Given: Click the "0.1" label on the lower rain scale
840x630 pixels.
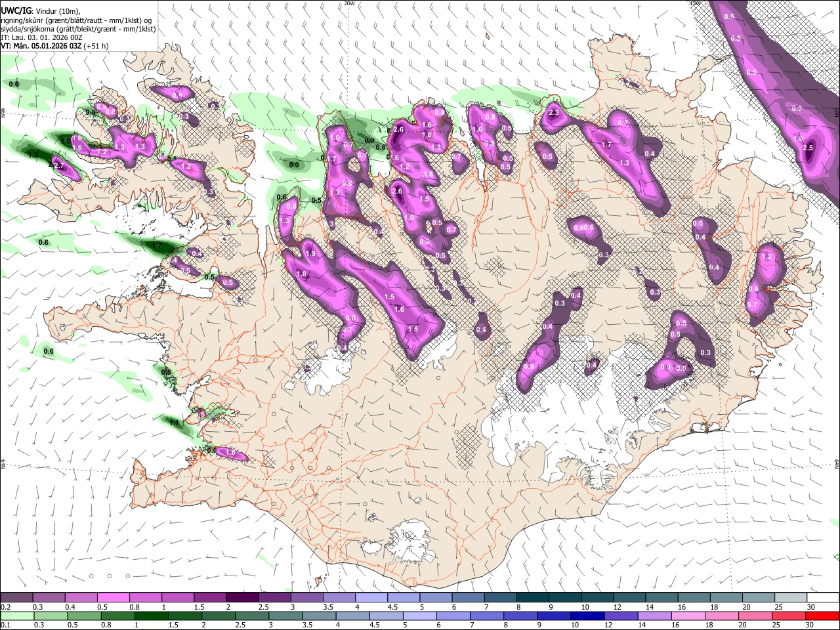Looking at the screenshot, I should [x=6, y=625].
